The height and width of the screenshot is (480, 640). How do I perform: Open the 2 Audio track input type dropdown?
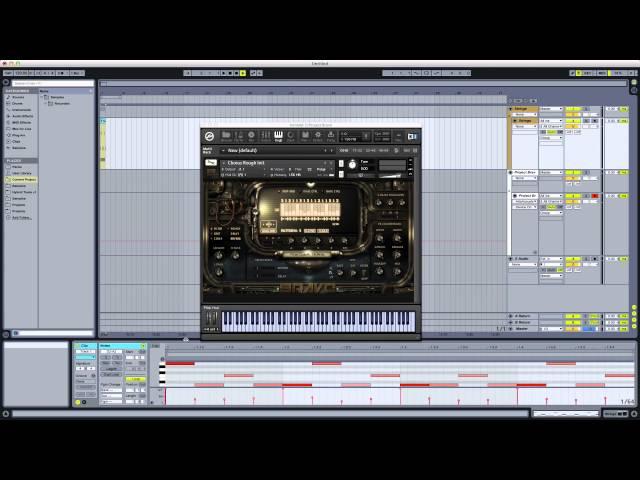point(551,259)
